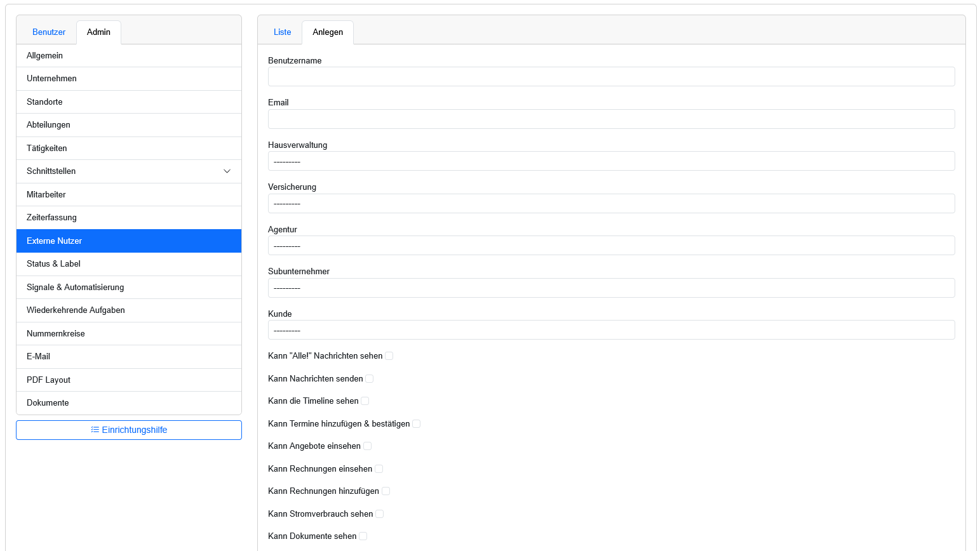
Task: Check Kann Dokumente sehen
Action: point(363,536)
